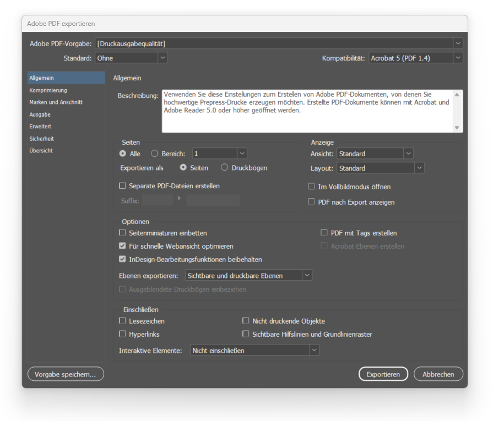Enable the Lesezeichen checkbox under Einschließen

click(122, 320)
